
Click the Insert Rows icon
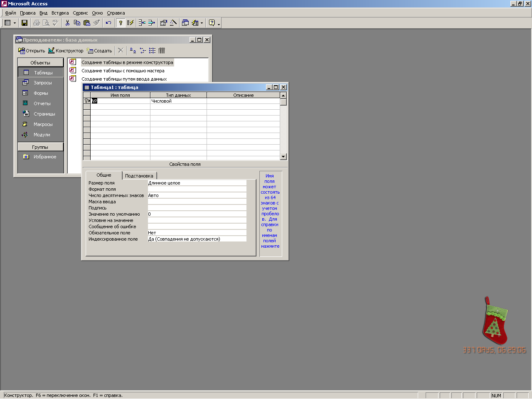coord(142,23)
